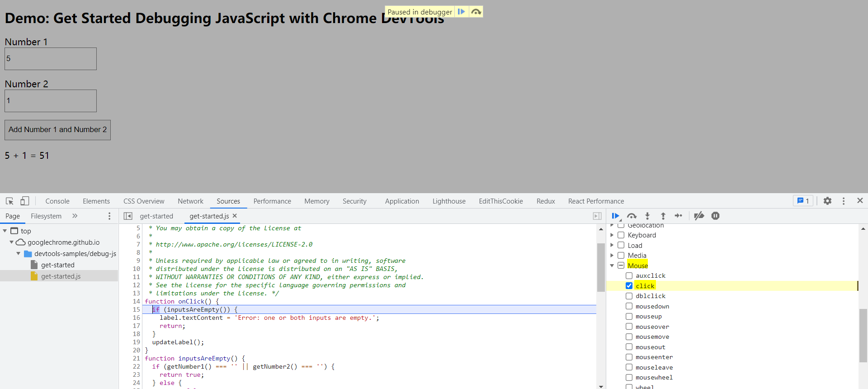Collapse devtools-samples/debug-js folder arrow
Viewport: 868px width, 389px height.
(x=18, y=253)
